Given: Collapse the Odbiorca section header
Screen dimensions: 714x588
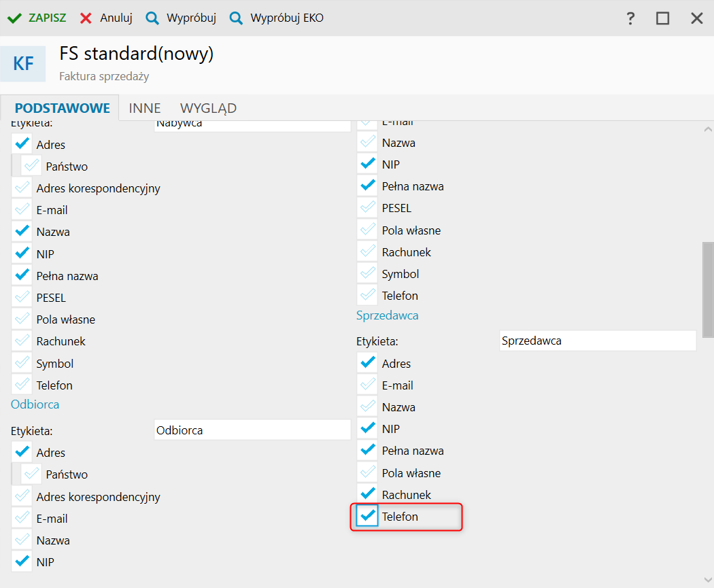Looking at the screenshot, I should pyautogui.click(x=35, y=404).
